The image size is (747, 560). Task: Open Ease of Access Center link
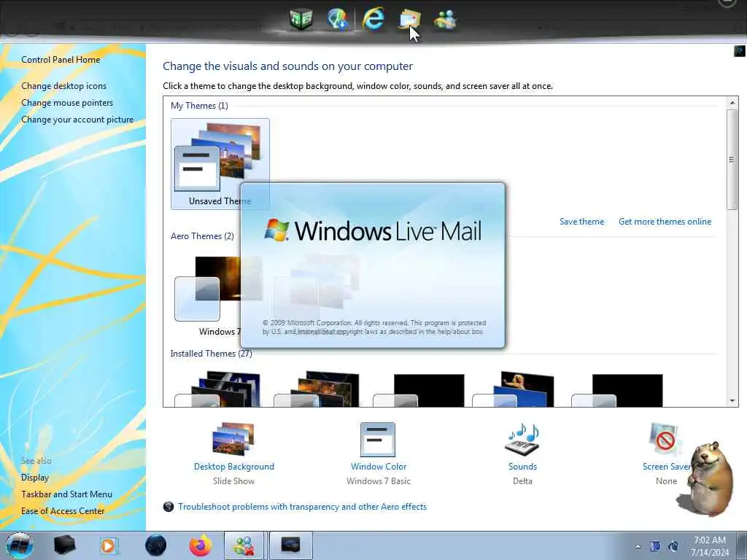63,511
